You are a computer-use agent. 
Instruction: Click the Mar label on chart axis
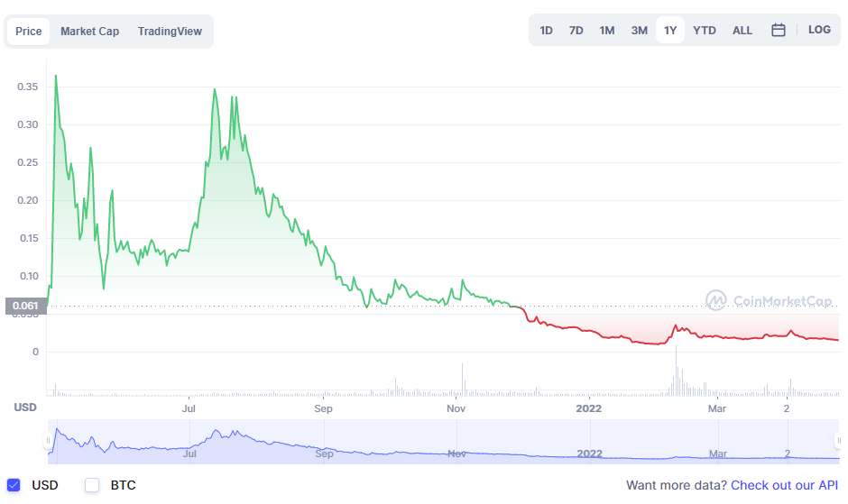[717, 408]
